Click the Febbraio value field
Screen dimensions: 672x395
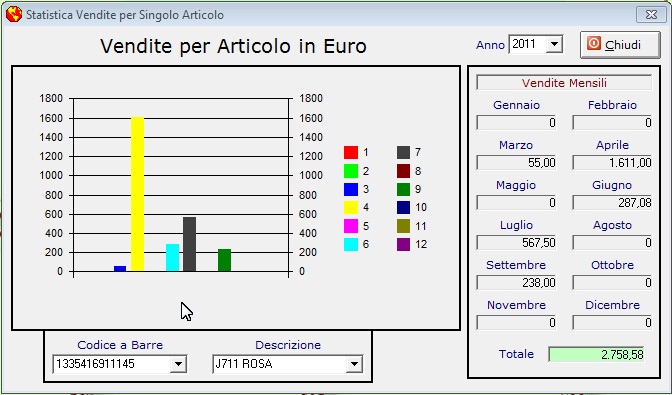[612, 123]
